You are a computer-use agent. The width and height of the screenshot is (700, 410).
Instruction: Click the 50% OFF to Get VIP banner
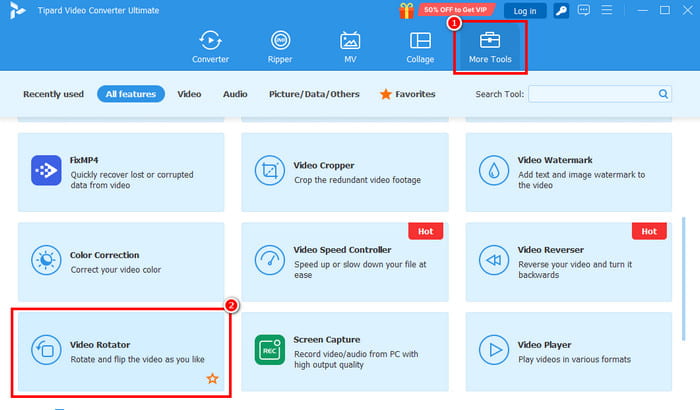(455, 9)
